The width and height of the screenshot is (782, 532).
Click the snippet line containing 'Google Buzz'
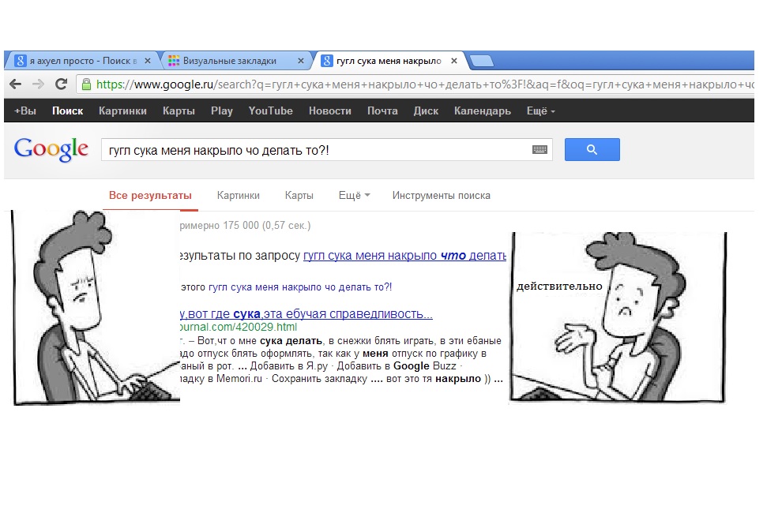point(321,365)
